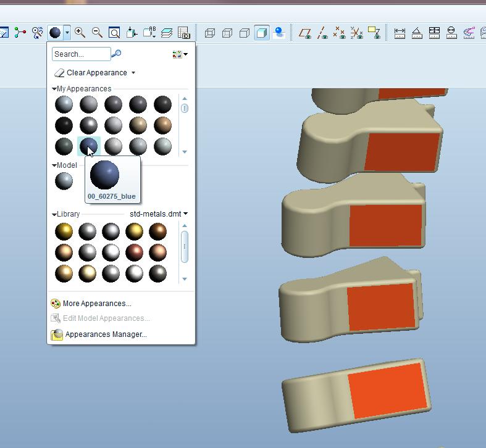Image resolution: width=486 pixels, height=448 pixels.
Task: Click Clear Appearance
Action: pyautogui.click(x=97, y=72)
